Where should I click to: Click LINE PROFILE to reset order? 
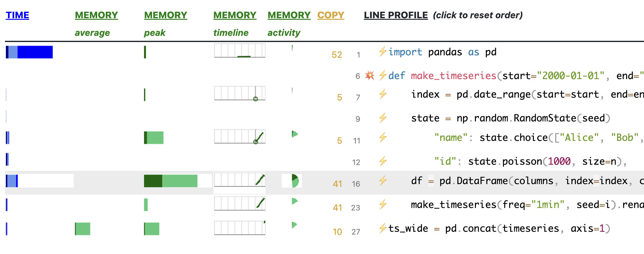(x=396, y=15)
